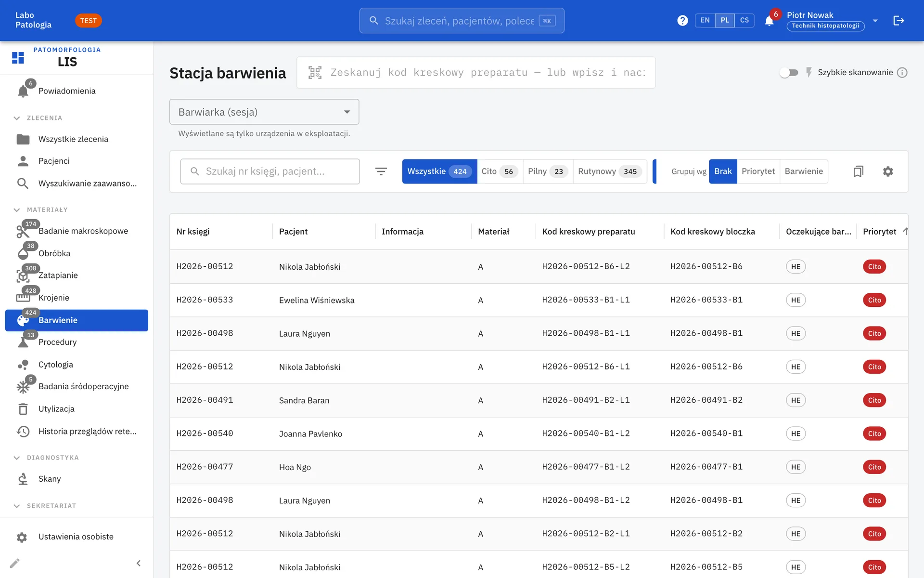Screen dimensions: 924x578
Task: Open Ustawienia osobiste
Action: tap(77, 537)
